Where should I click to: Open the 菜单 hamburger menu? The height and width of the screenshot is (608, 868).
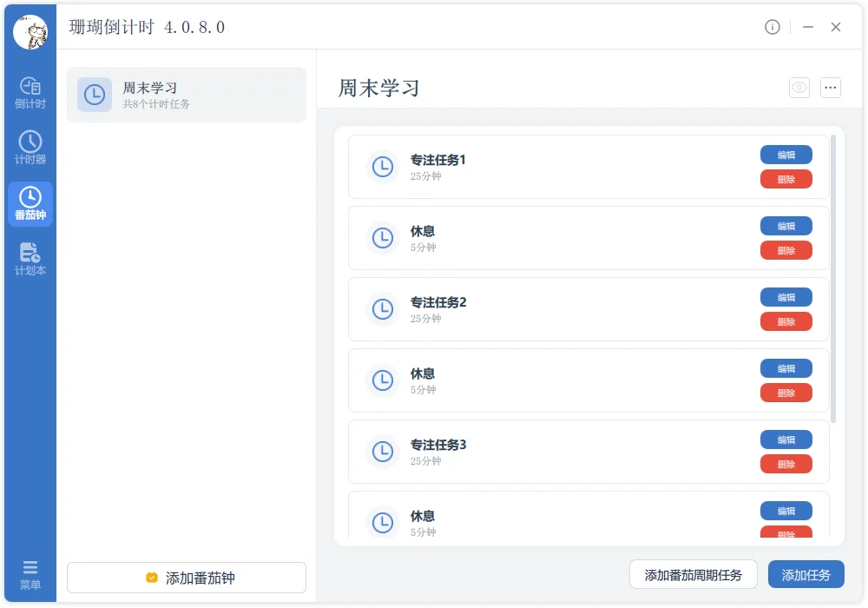coord(30,575)
